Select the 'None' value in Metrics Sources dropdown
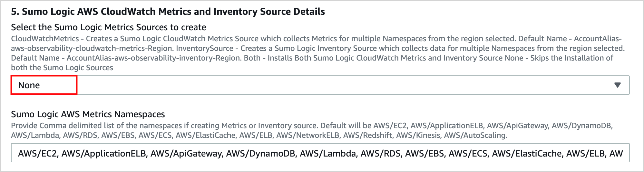 tap(29, 85)
